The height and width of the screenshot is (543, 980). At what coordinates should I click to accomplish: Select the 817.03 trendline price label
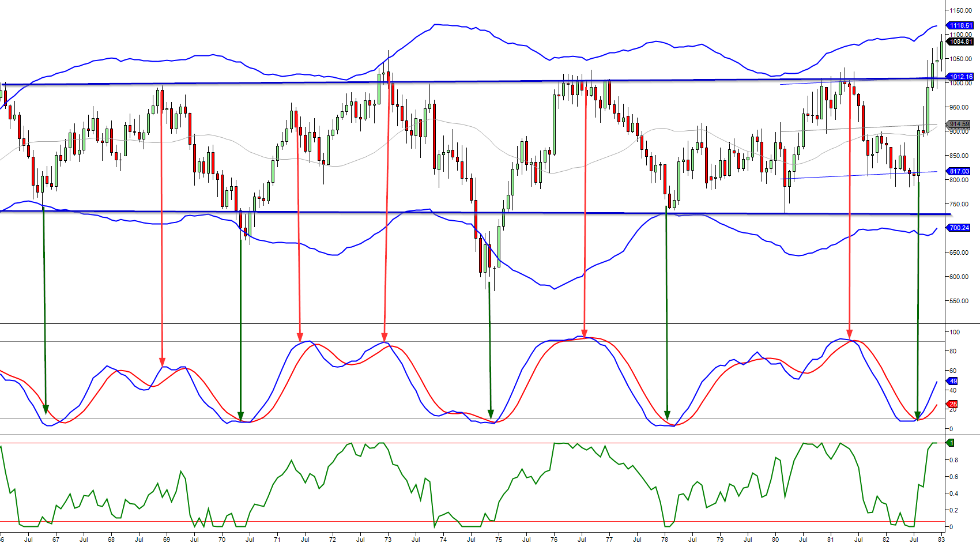(x=959, y=171)
